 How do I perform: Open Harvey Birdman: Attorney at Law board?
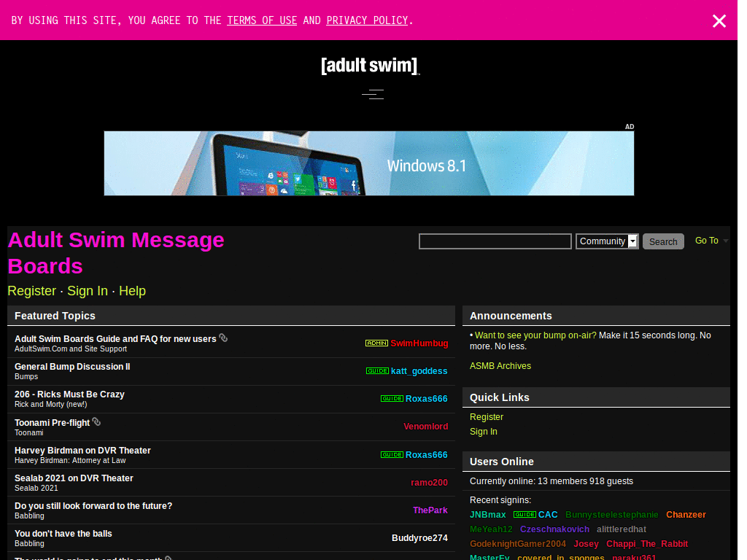click(70, 461)
